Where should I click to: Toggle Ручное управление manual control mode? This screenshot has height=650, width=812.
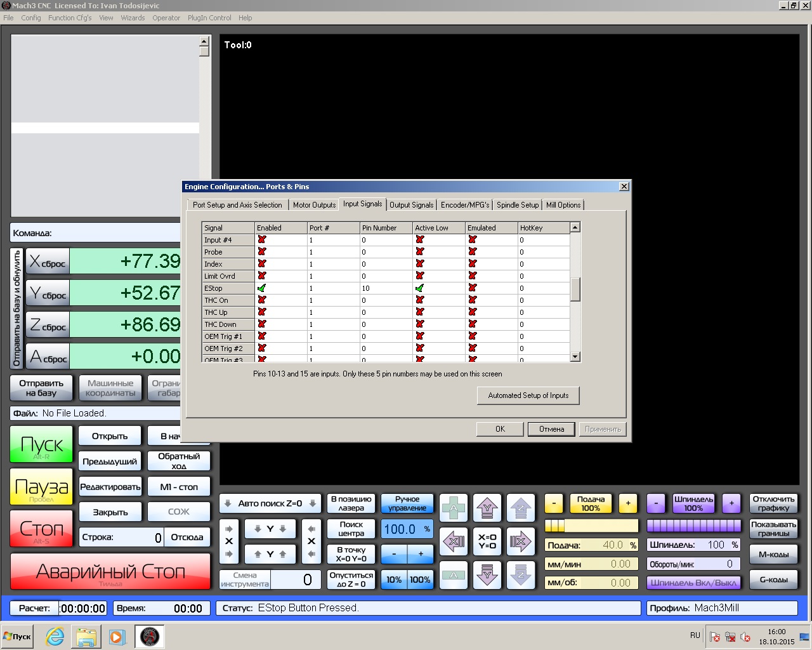(407, 503)
